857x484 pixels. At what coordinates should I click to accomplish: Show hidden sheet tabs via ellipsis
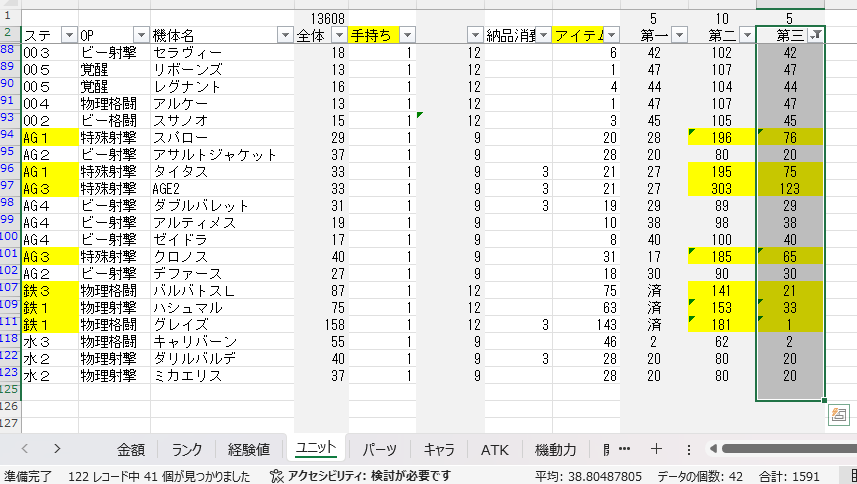[624, 449]
